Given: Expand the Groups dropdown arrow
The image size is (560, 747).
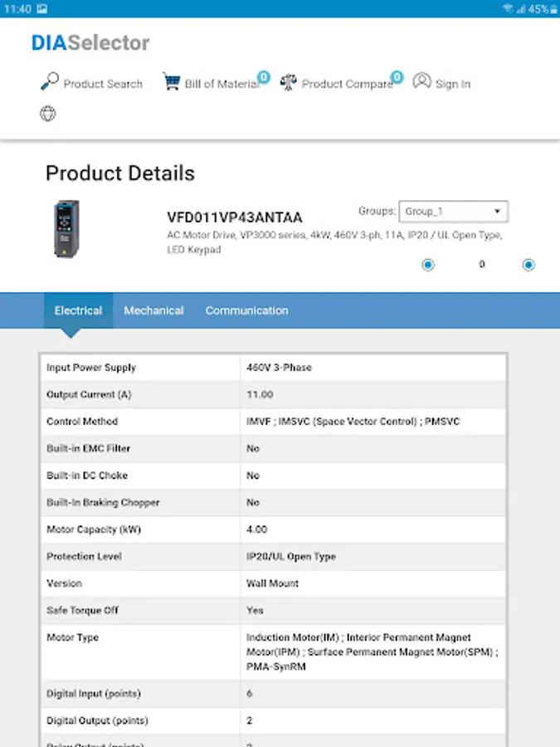Looking at the screenshot, I should pyautogui.click(x=497, y=211).
